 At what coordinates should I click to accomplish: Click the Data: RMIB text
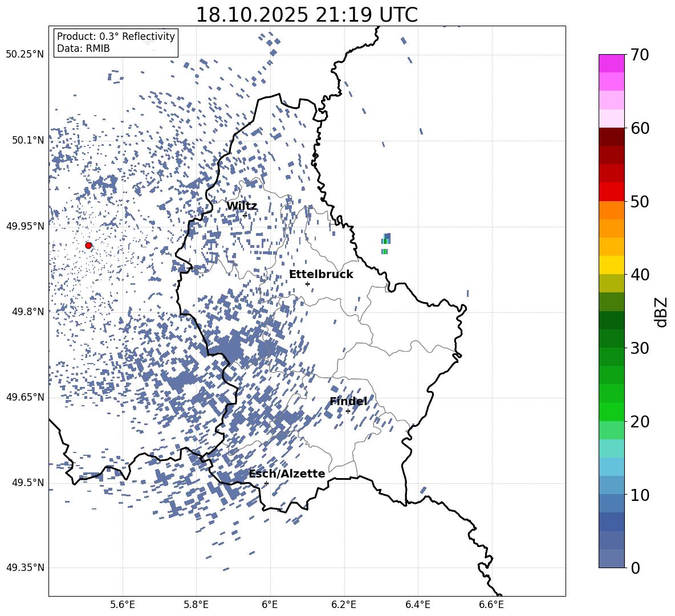pyautogui.click(x=83, y=48)
